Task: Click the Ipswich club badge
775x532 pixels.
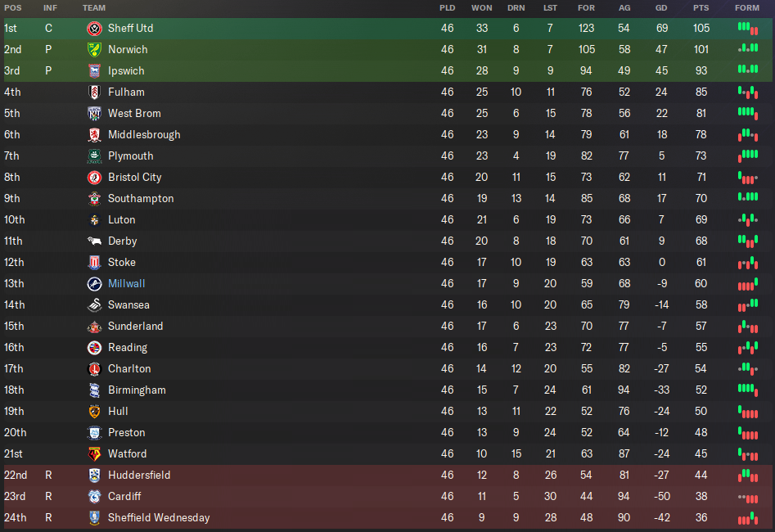Action: (x=94, y=70)
